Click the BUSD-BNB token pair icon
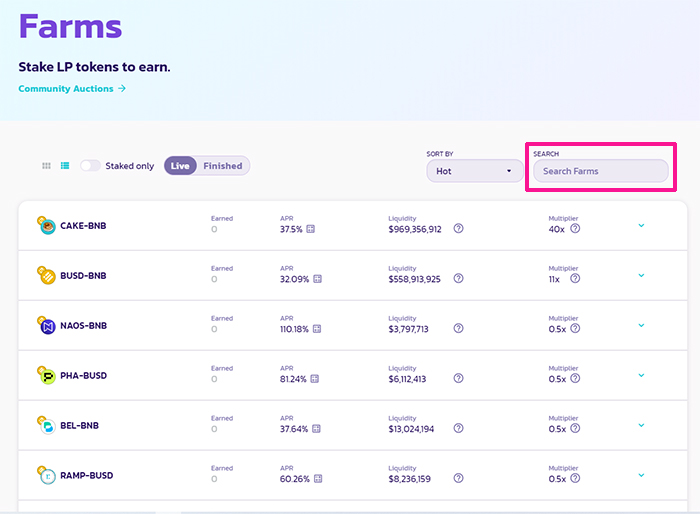 46,276
